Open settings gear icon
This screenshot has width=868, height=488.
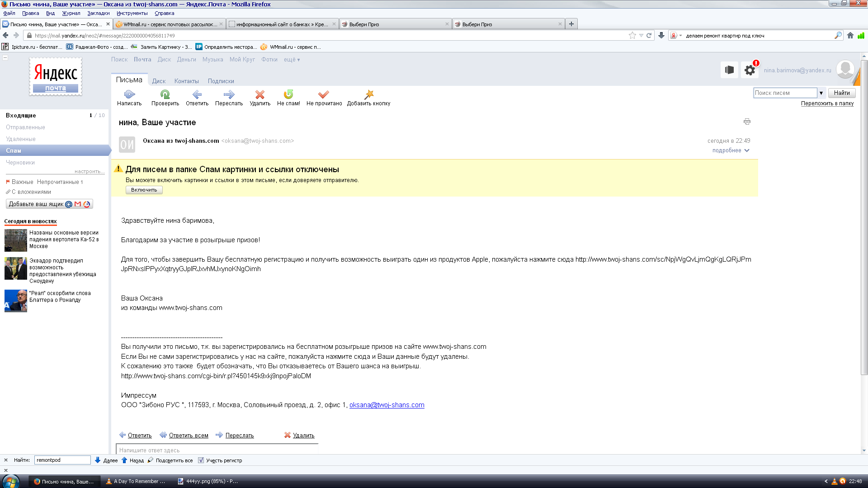750,70
